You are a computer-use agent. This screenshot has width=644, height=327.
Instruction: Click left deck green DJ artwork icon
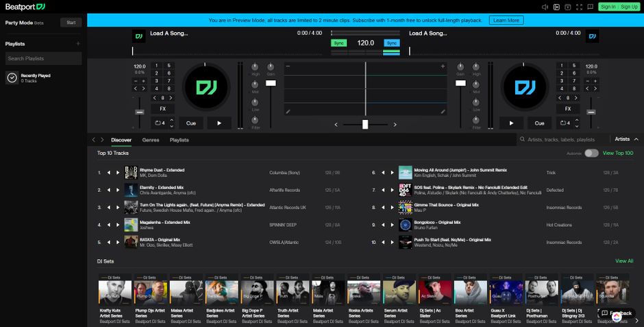coord(139,36)
